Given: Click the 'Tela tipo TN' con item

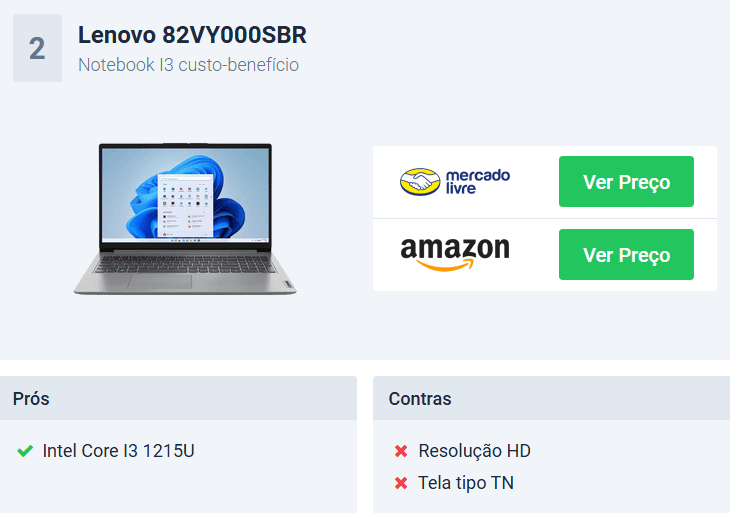Looking at the screenshot, I should coord(466,483).
